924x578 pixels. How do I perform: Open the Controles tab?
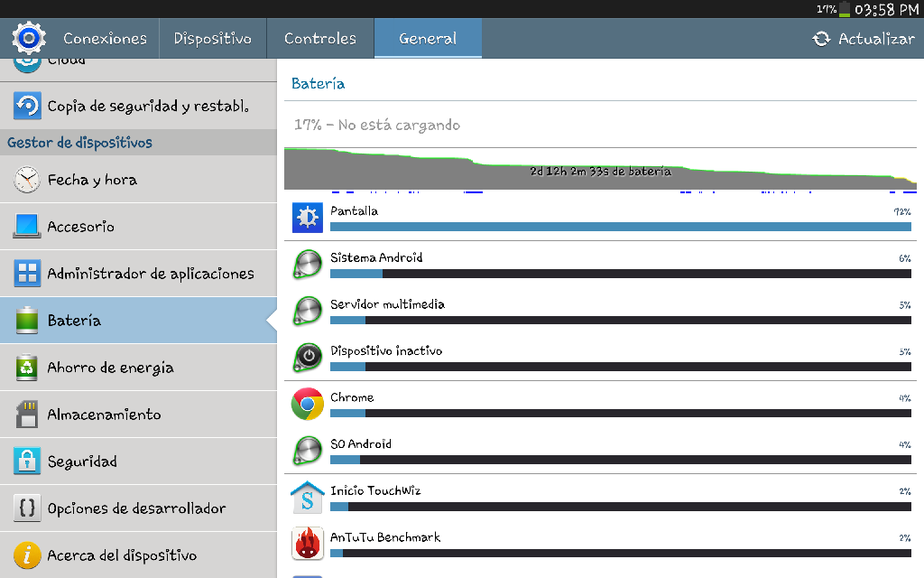pos(320,39)
